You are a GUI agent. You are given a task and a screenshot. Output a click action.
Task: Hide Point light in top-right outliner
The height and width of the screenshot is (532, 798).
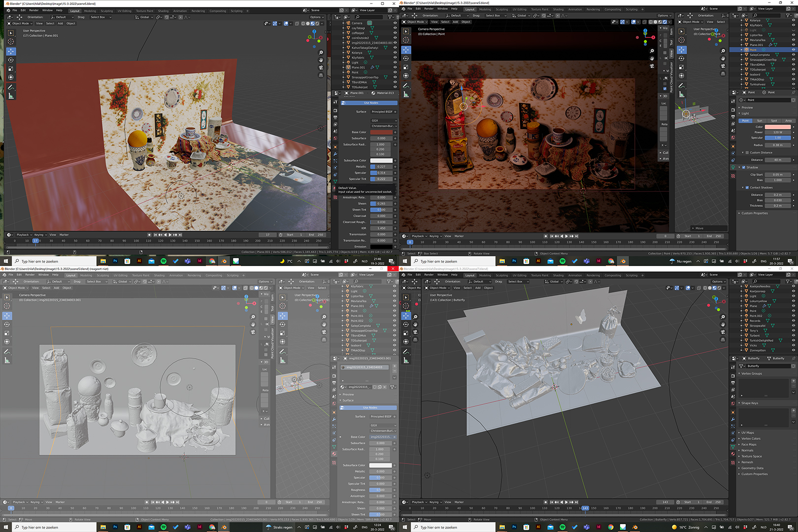(x=793, y=50)
